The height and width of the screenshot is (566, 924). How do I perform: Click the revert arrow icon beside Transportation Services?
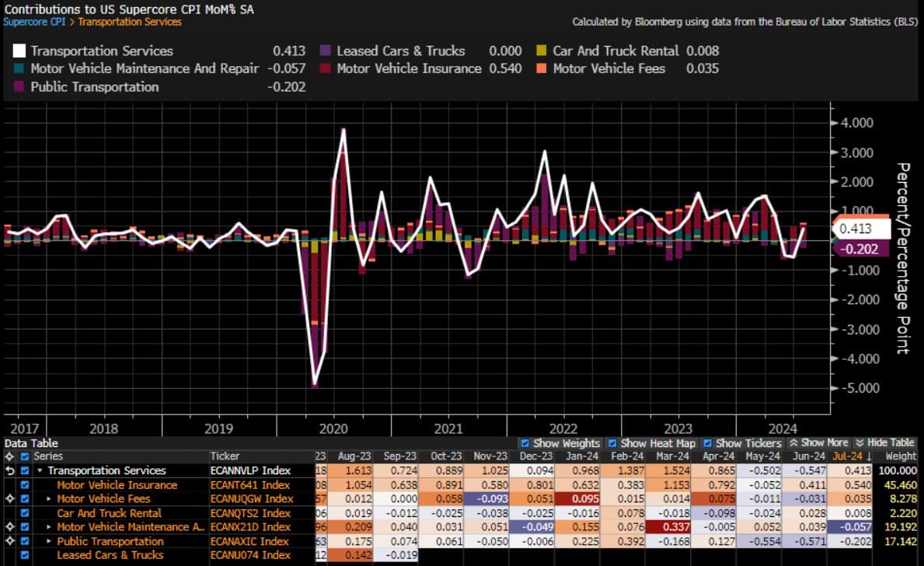click(x=10, y=470)
